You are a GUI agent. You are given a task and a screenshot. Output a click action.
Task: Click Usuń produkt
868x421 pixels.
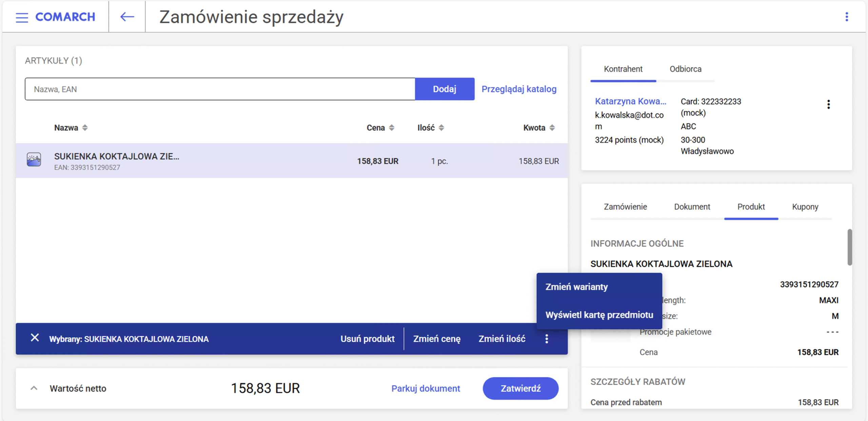click(368, 339)
